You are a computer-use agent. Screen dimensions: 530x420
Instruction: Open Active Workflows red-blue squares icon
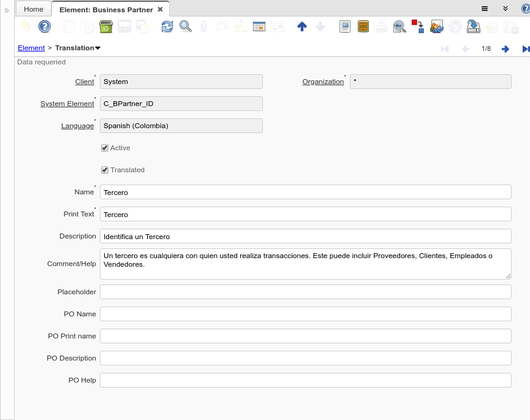(x=418, y=26)
